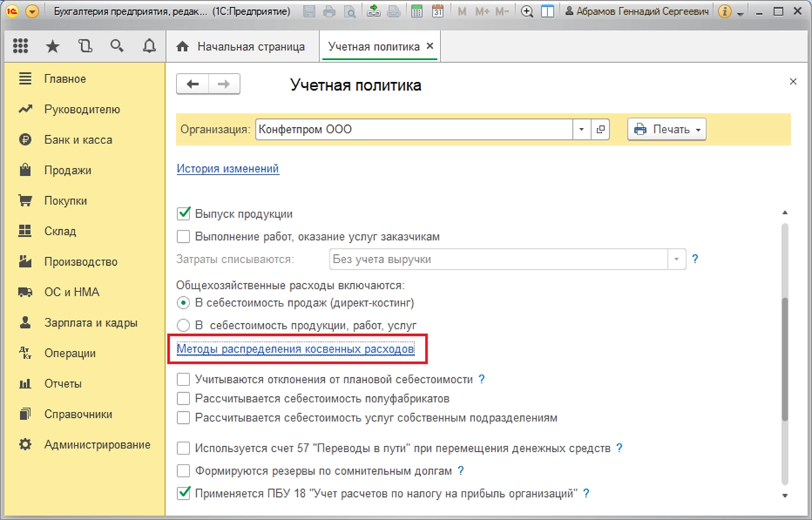Open the sections grid menu icon

[20, 46]
